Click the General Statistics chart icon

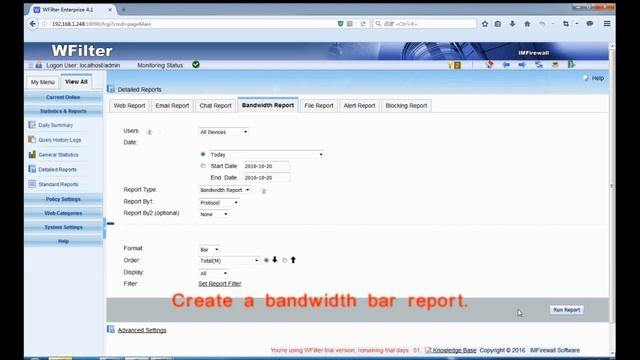point(32,154)
